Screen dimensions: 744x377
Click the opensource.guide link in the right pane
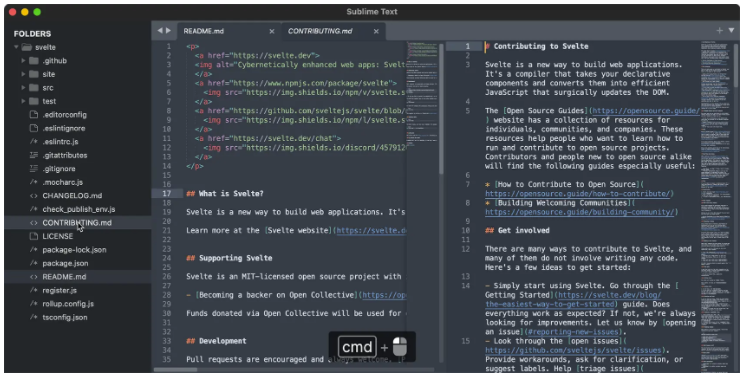tap(646, 111)
